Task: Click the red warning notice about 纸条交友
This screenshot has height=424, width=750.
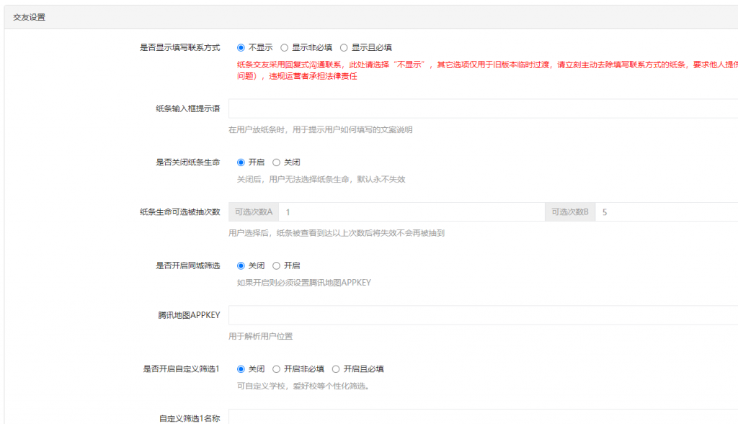Action: click(487, 70)
